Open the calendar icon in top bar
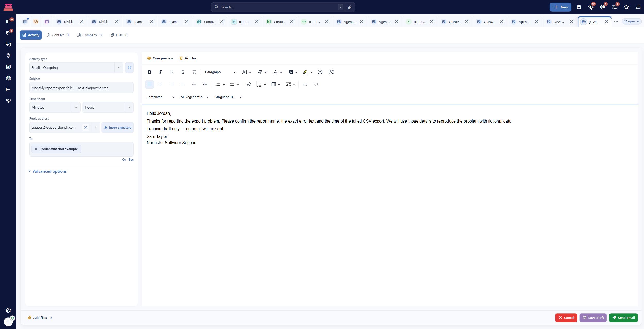This screenshot has height=329, width=644. 579,7
